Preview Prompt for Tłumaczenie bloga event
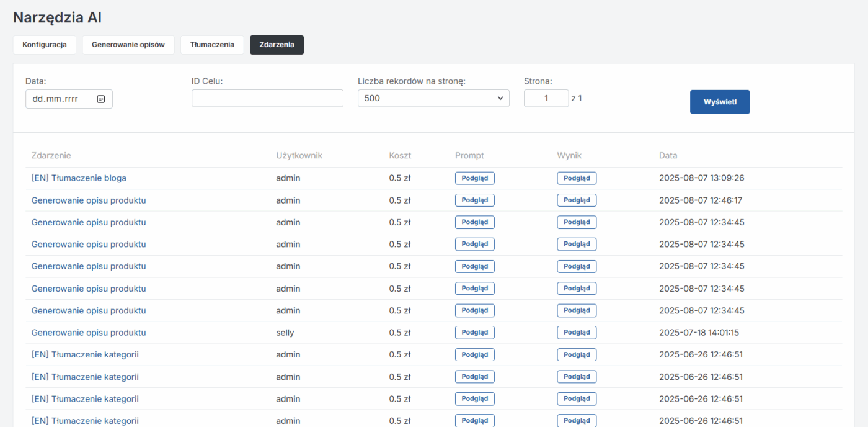This screenshot has width=868, height=427. 474,178
